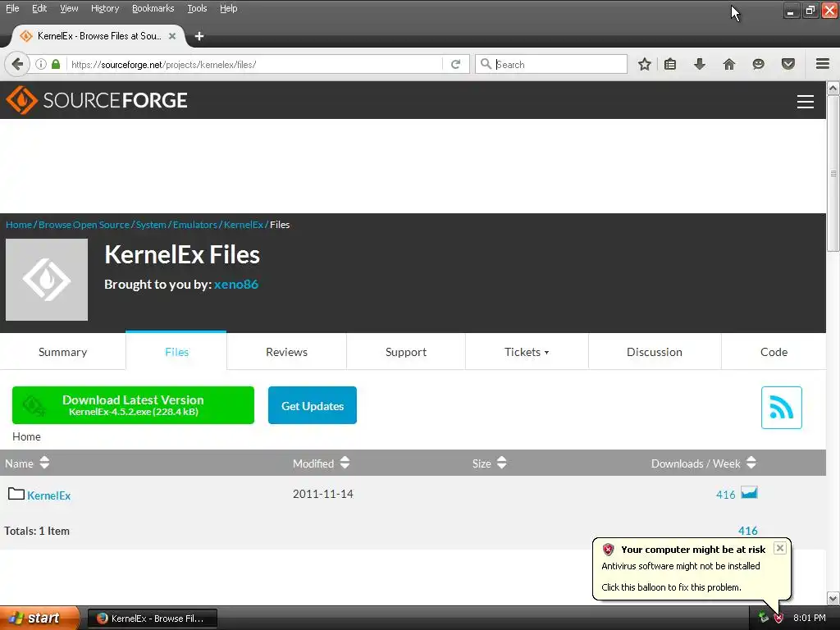The width and height of the screenshot is (840, 630).
Task: Go back with the browser back arrow
Action: click(x=17, y=64)
